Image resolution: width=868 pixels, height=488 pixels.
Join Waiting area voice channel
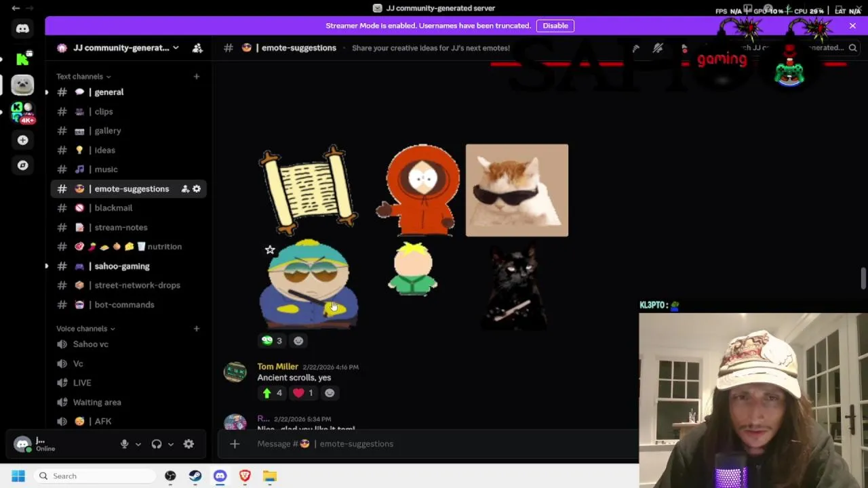pyautogui.click(x=129, y=403)
